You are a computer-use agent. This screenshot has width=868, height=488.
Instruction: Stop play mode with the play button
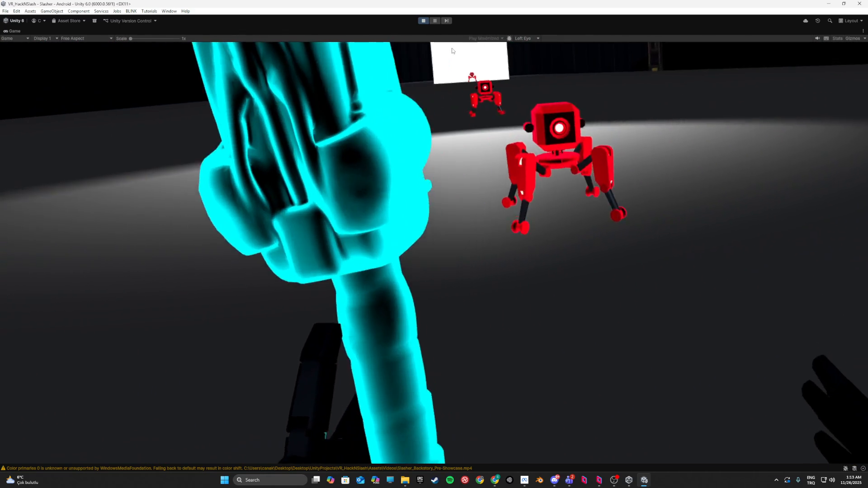(x=423, y=21)
